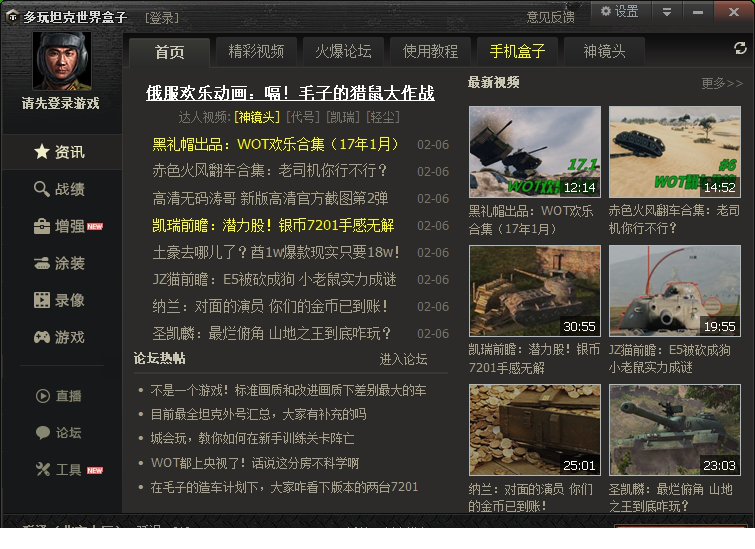Switch to the 精彩视频 tab
Image resolution: width=755 pixels, height=549 pixels.
click(256, 51)
